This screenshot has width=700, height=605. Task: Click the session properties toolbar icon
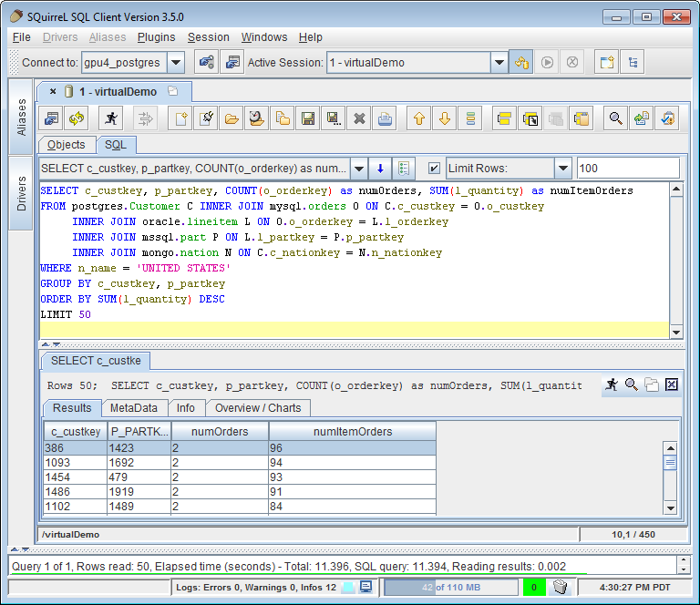coord(51,118)
